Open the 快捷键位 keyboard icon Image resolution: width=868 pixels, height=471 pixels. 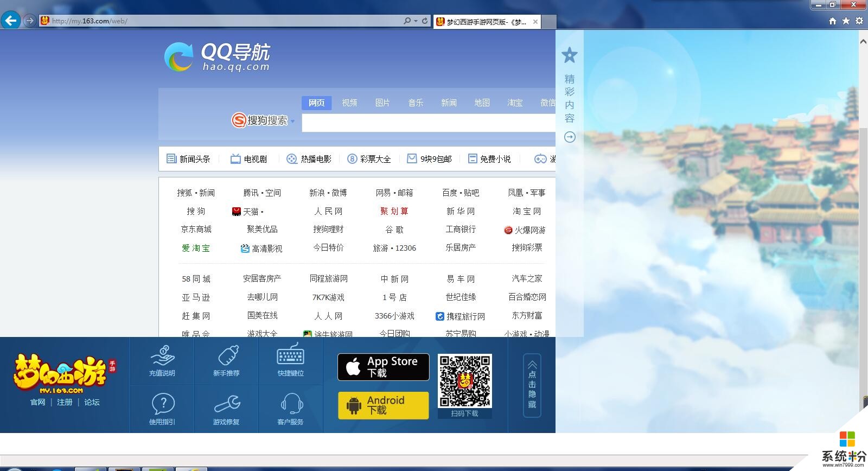point(291,361)
